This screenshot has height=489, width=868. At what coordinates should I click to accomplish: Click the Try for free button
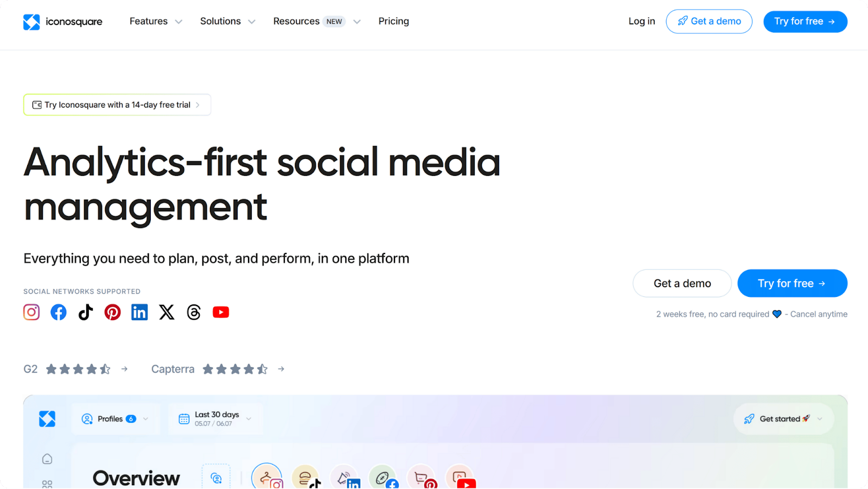[x=805, y=21]
